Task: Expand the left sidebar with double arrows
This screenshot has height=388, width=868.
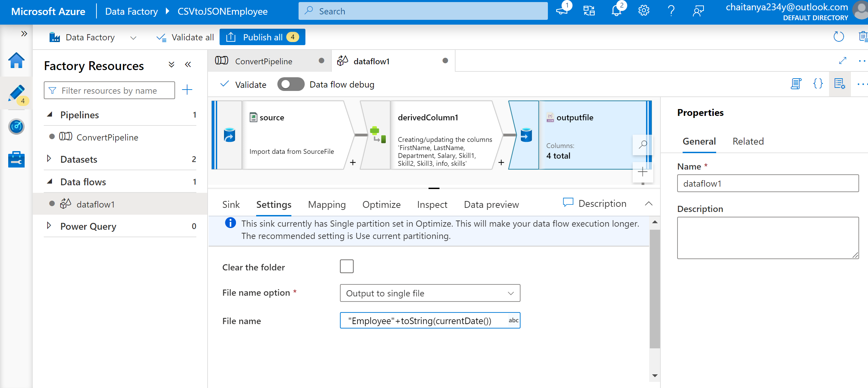Action: (24, 34)
